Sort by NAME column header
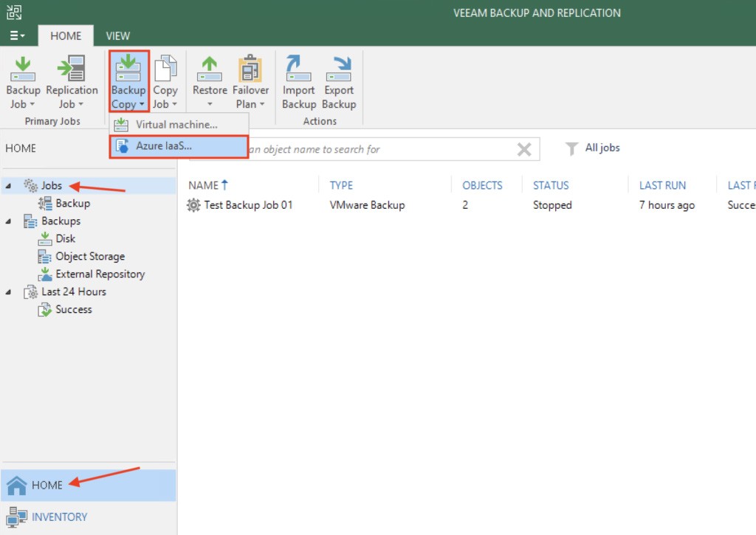This screenshot has width=756, height=535. coord(204,185)
